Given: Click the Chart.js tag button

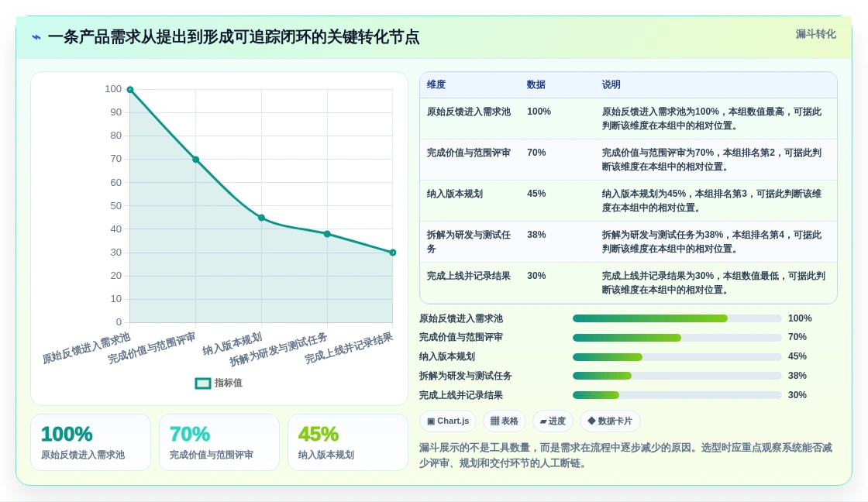Looking at the screenshot, I should 448,421.
